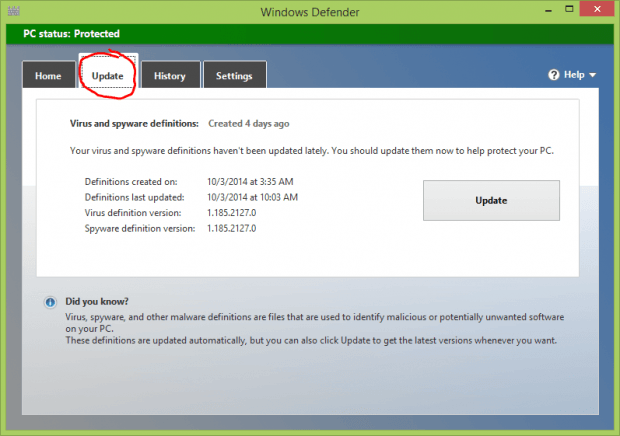Click the green PC status Protected bar
The height and width of the screenshot is (436, 620).
tap(310, 35)
